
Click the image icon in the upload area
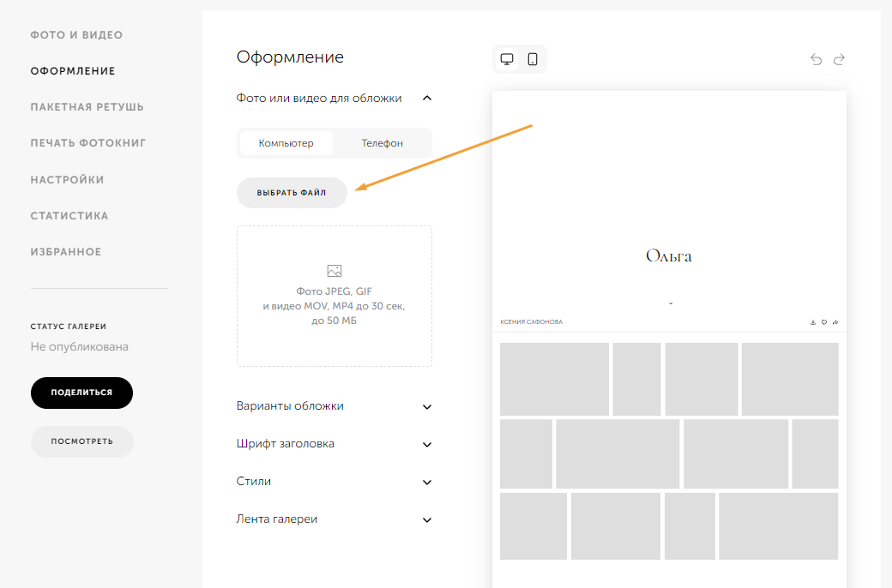click(334, 271)
